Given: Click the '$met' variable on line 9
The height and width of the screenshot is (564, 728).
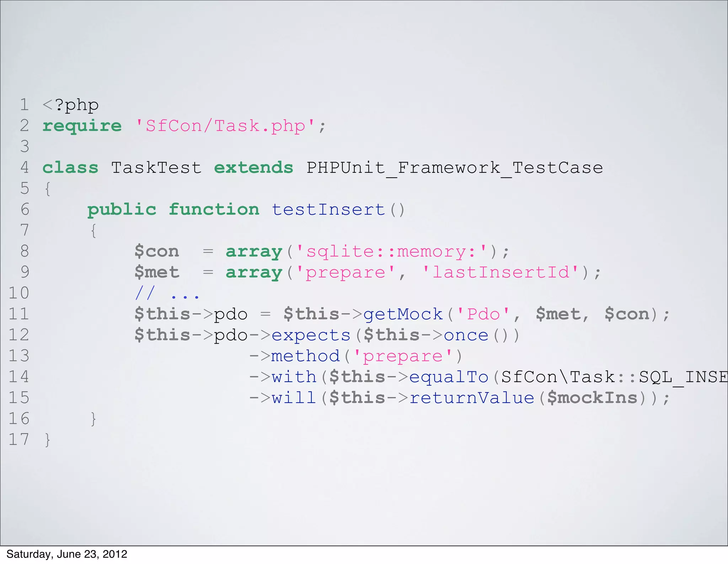Looking at the screenshot, I should click(156, 272).
